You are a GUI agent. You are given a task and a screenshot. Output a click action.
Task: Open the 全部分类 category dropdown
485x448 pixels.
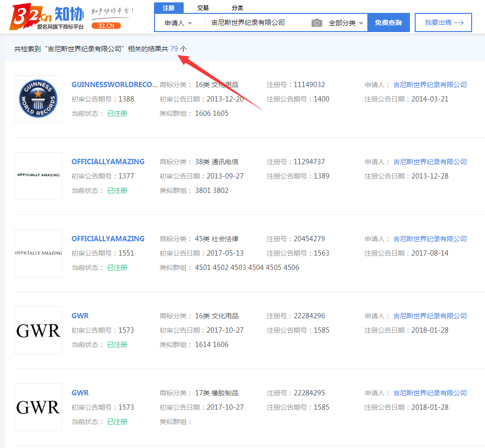click(346, 23)
